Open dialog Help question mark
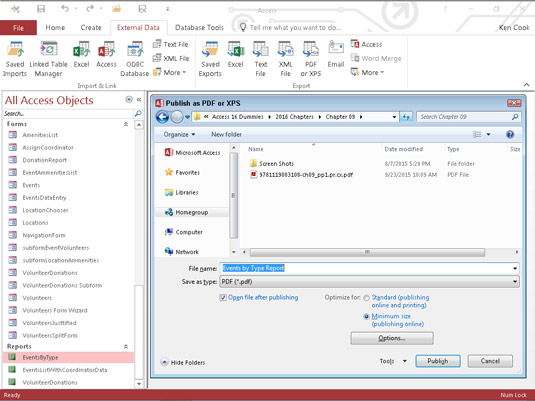This screenshot has height=401, width=535. [x=510, y=134]
